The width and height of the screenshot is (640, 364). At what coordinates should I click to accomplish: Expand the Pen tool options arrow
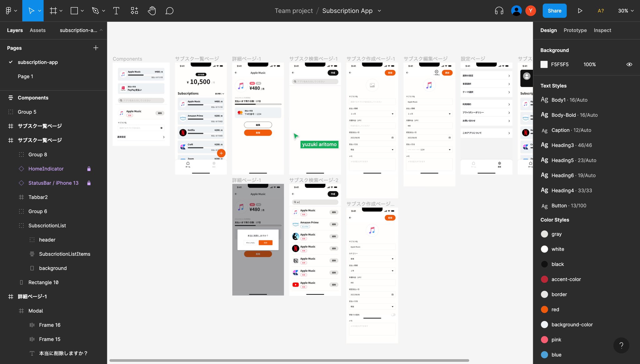click(103, 11)
